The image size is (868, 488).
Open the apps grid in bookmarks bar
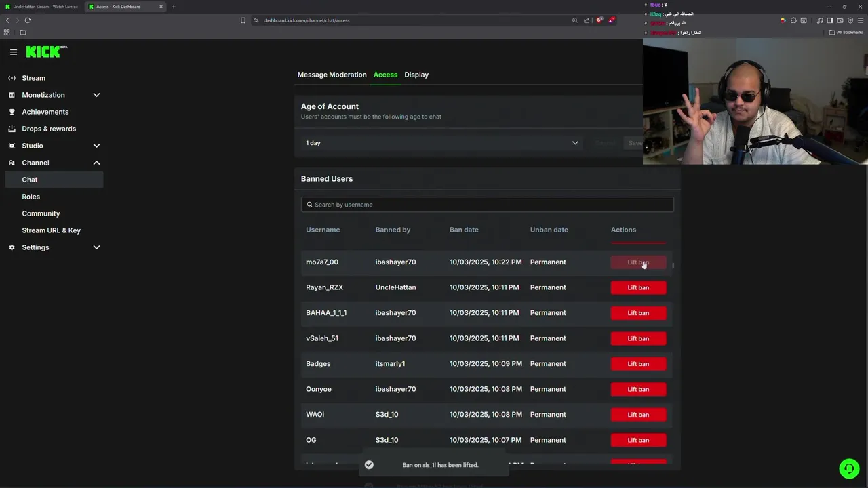[7, 32]
